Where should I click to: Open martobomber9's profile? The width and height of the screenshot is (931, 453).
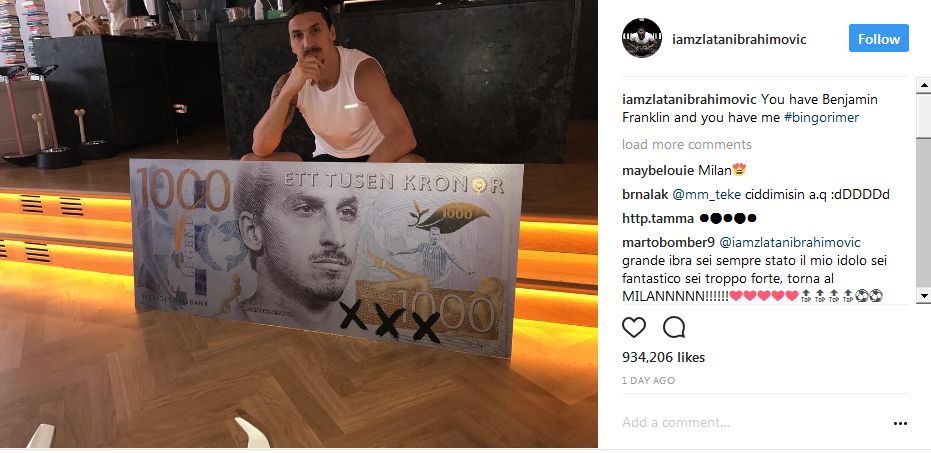pos(669,242)
